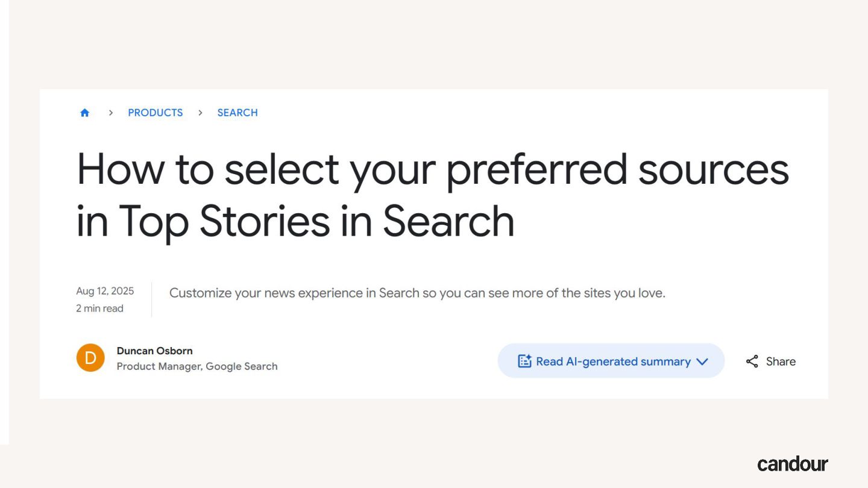Go to the SEARCH breadcrumb link
The image size is (868, 488).
pos(237,113)
